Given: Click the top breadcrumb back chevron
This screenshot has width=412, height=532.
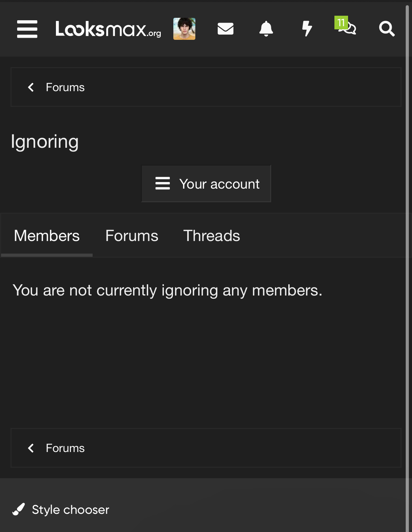Looking at the screenshot, I should [x=31, y=87].
